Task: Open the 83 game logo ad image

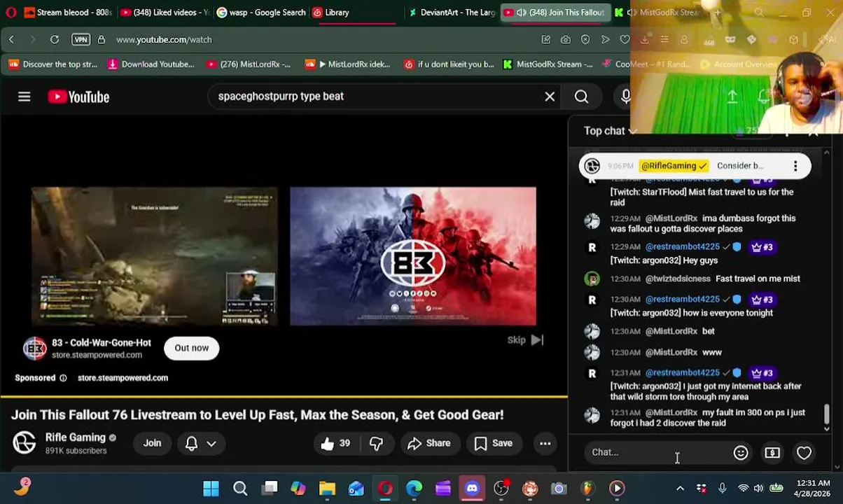Action: 413,256
